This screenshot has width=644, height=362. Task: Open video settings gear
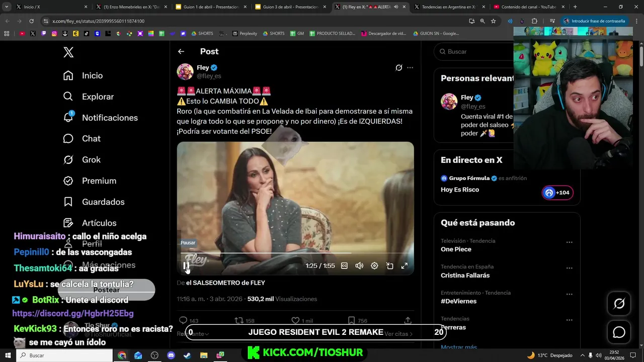pos(374,265)
